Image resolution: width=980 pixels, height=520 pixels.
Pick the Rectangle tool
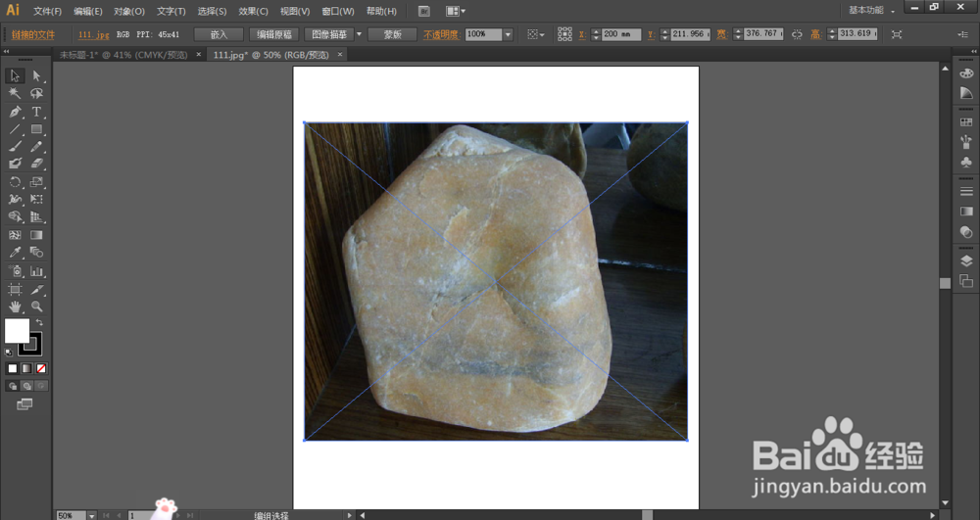tap(37, 129)
